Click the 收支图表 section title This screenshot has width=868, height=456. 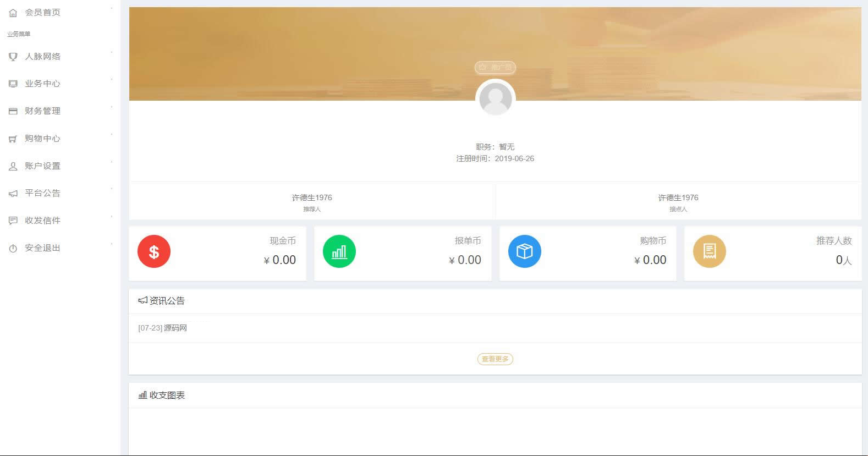[167, 395]
